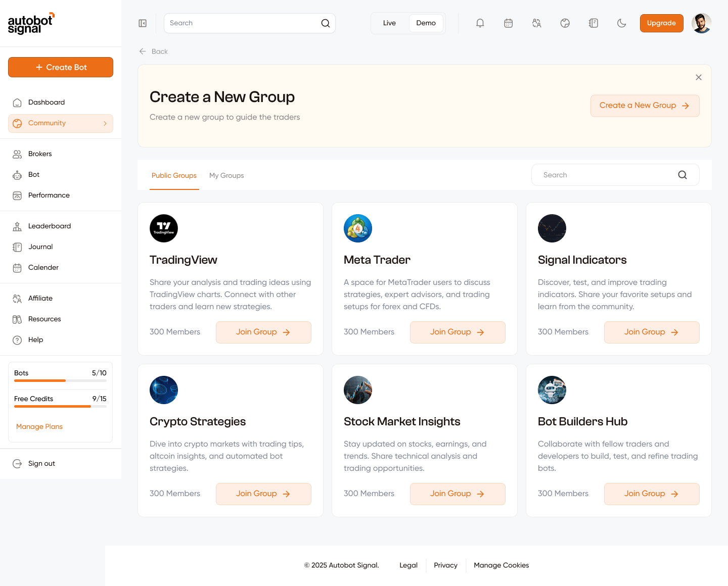This screenshot has height=586, width=728.
Task: Open the Legal footer link
Action: point(408,565)
